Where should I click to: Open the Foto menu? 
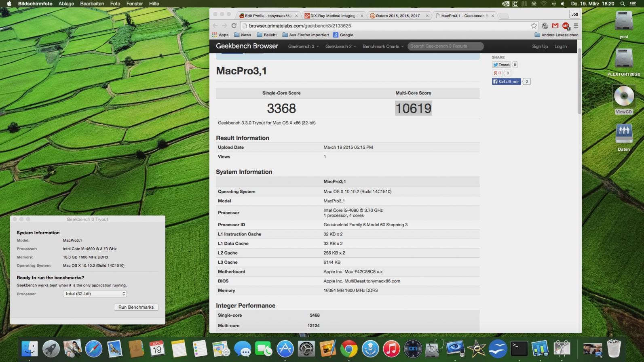coord(115,4)
